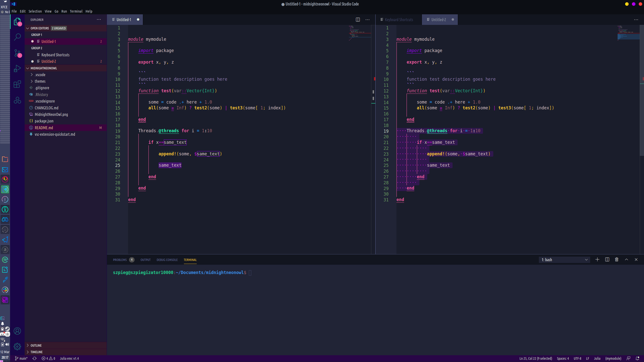Click the synchronize changes icon in status bar
644x362 pixels.
34,358
